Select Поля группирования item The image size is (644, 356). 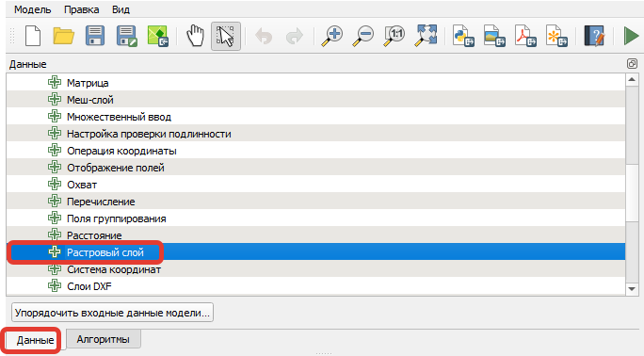coord(315,218)
